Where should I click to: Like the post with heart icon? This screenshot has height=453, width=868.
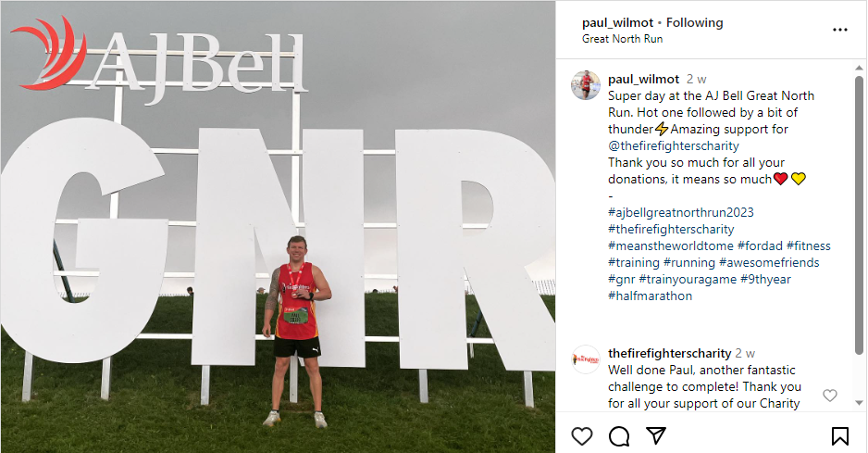(582, 435)
